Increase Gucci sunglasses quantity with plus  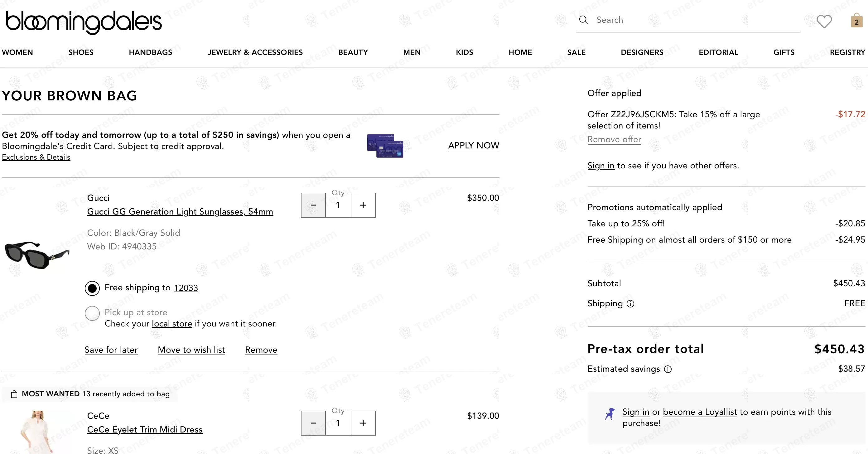tap(363, 205)
